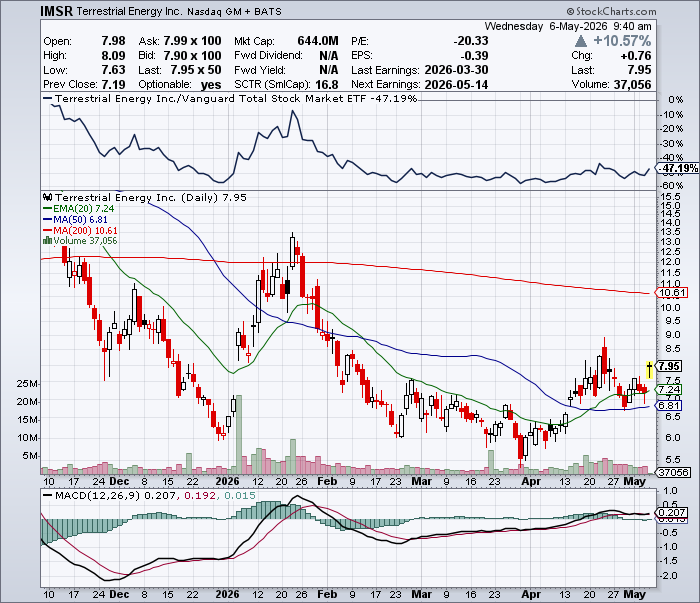Click the Next Earnings date 2026-05-14
This screenshot has width=700, height=603.
[456, 84]
